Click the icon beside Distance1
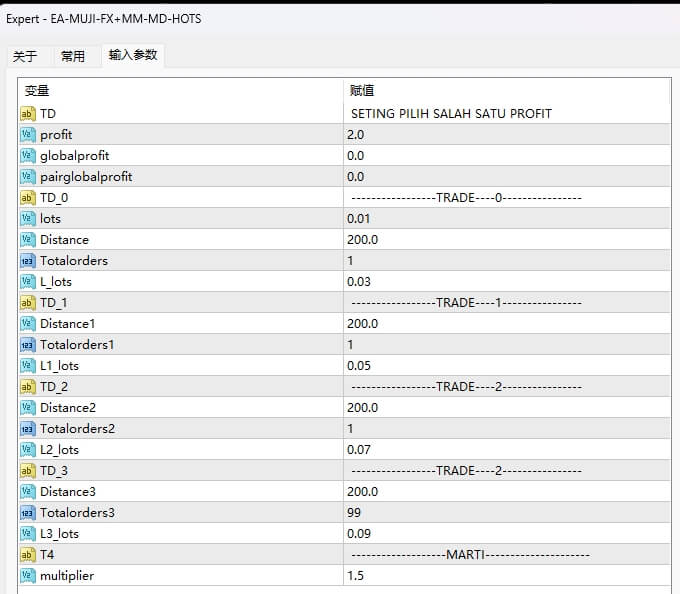 pos(27,323)
